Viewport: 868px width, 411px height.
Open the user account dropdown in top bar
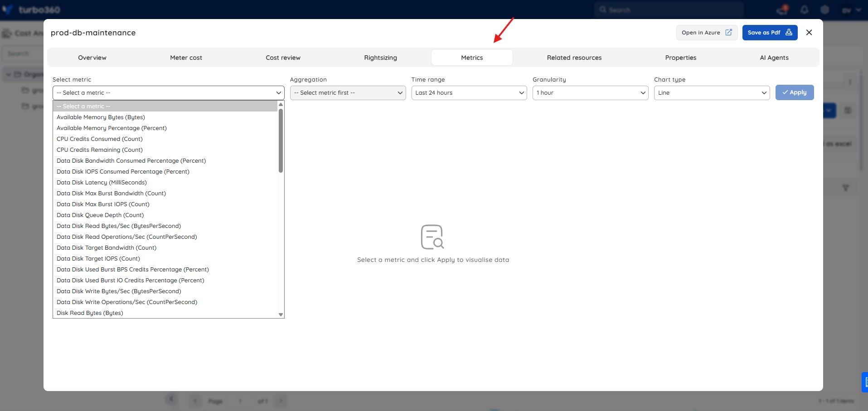pyautogui.click(x=851, y=10)
